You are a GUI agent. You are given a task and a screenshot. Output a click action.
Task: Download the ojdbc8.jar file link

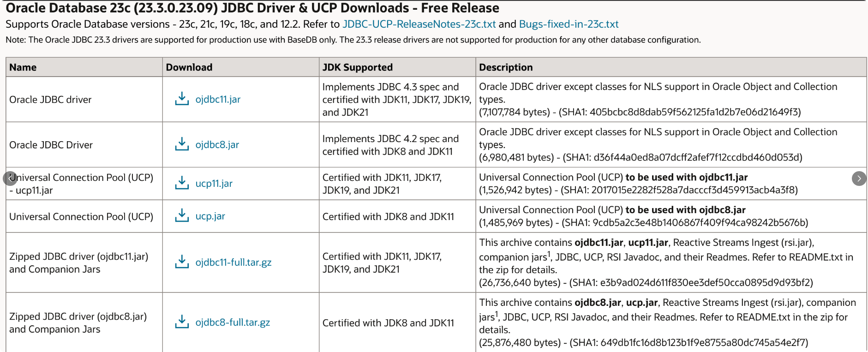coord(217,144)
